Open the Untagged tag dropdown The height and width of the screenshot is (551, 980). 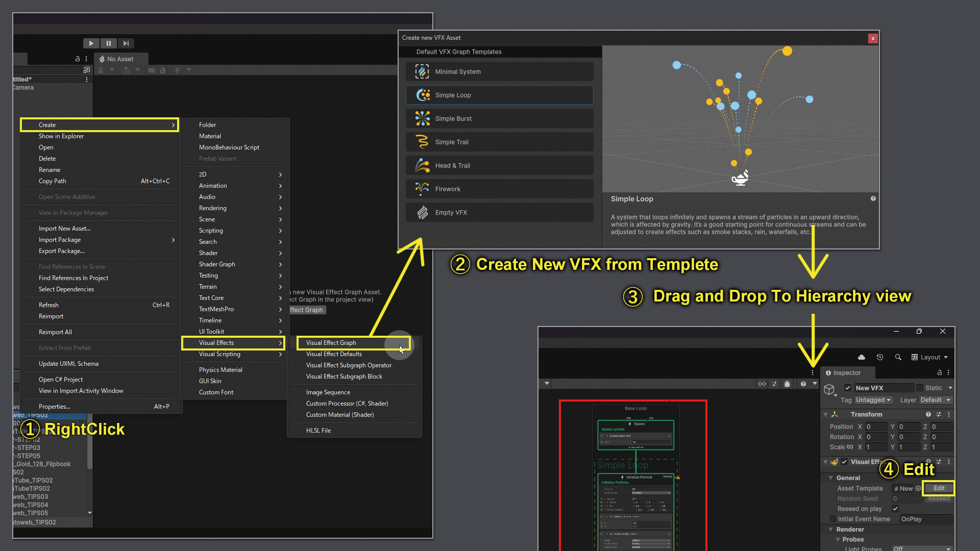pos(873,400)
